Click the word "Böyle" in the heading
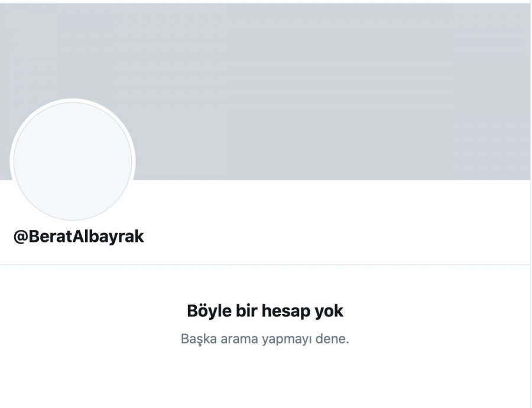Image resolution: width=532 pixels, height=408 pixels. pyautogui.click(x=209, y=311)
